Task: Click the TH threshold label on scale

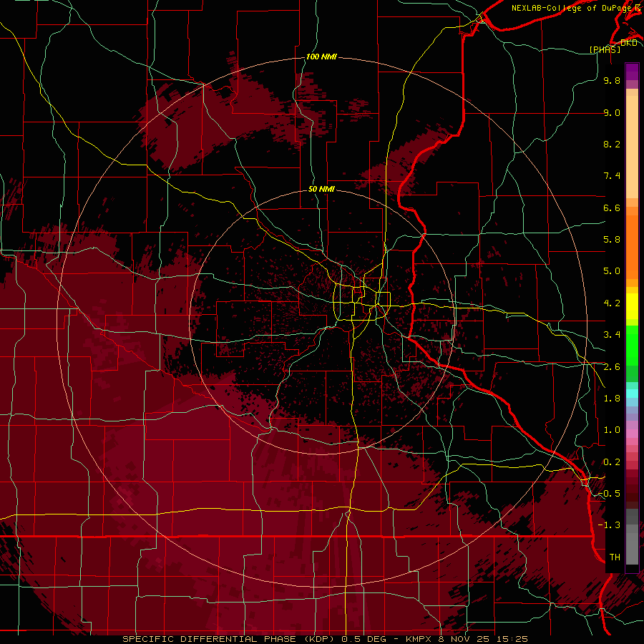Action: click(615, 557)
